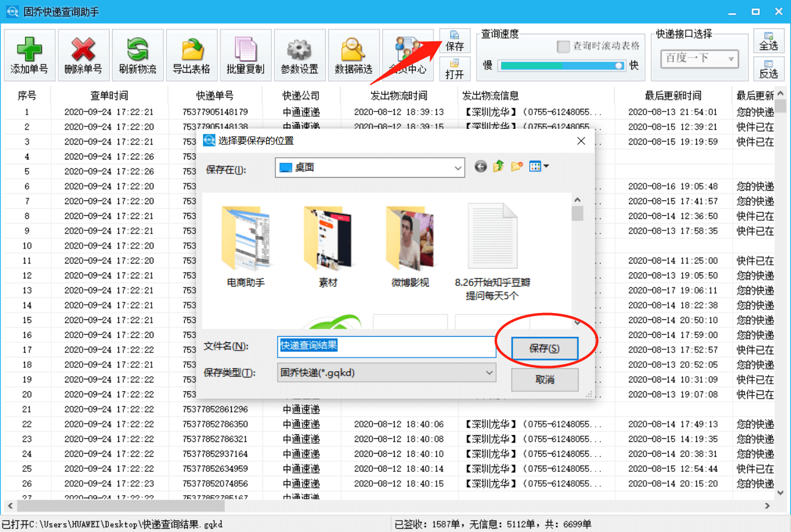
Task: Click the 文件名 filename input field
Action: tap(385, 346)
